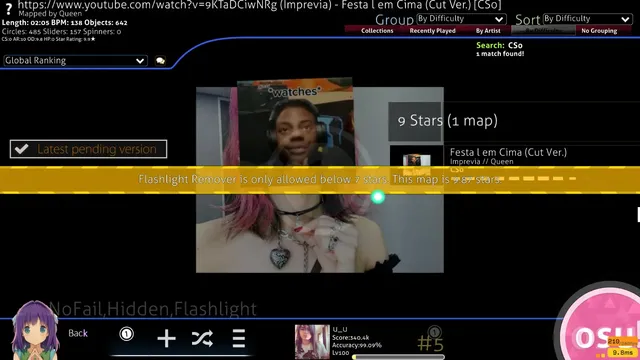
Task: Click the level progress bar under U_U
Action: [x=398, y=357]
